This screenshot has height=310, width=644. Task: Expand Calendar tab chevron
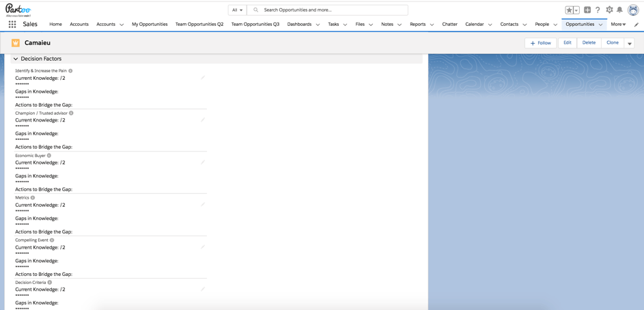[490, 25]
